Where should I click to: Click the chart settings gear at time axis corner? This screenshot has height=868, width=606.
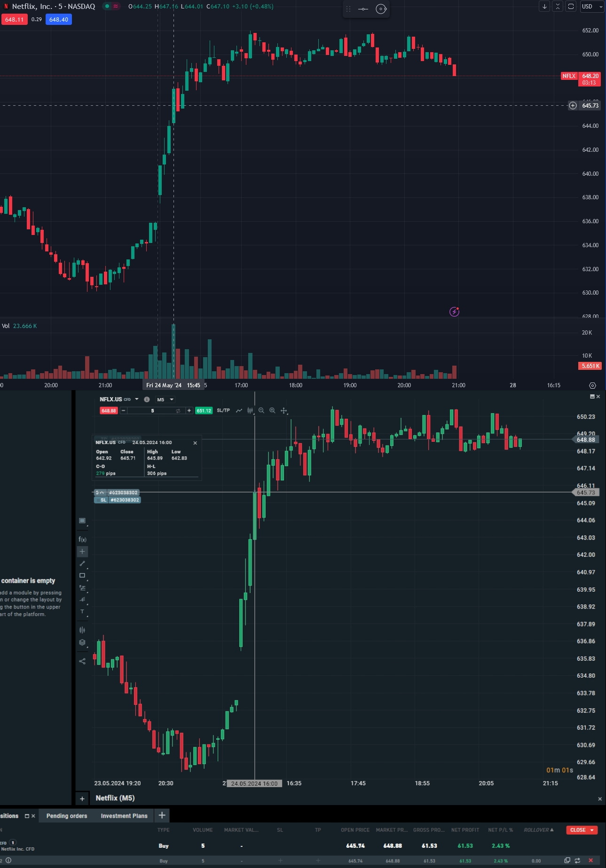592,385
